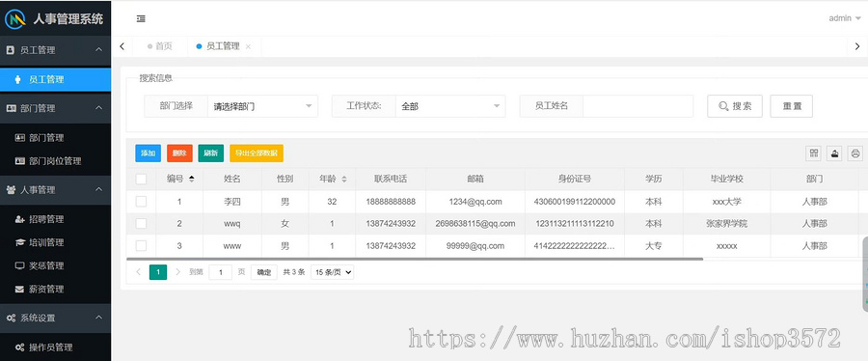Check the row for www
The width and height of the screenshot is (868, 361).
pos(141,246)
